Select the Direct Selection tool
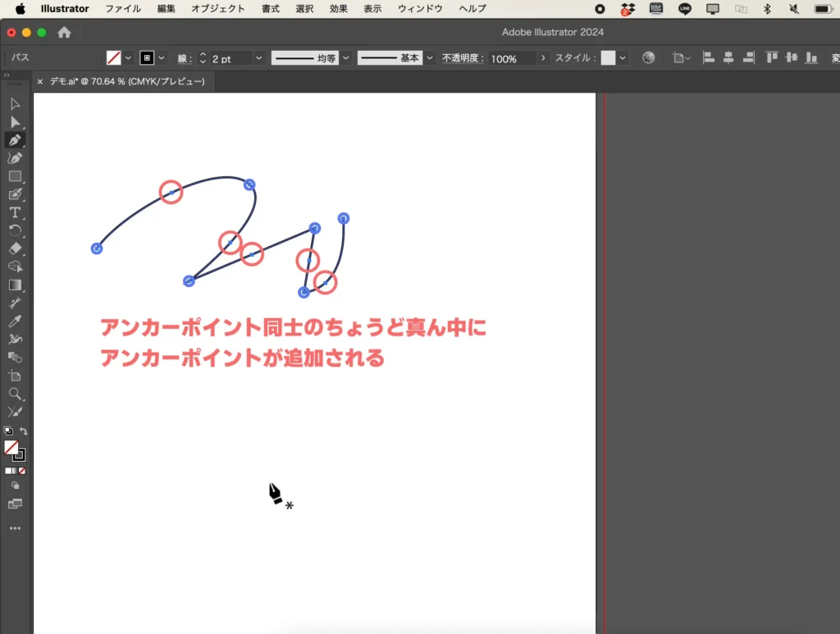The width and height of the screenshot is (840, 634). coord(15,122)
